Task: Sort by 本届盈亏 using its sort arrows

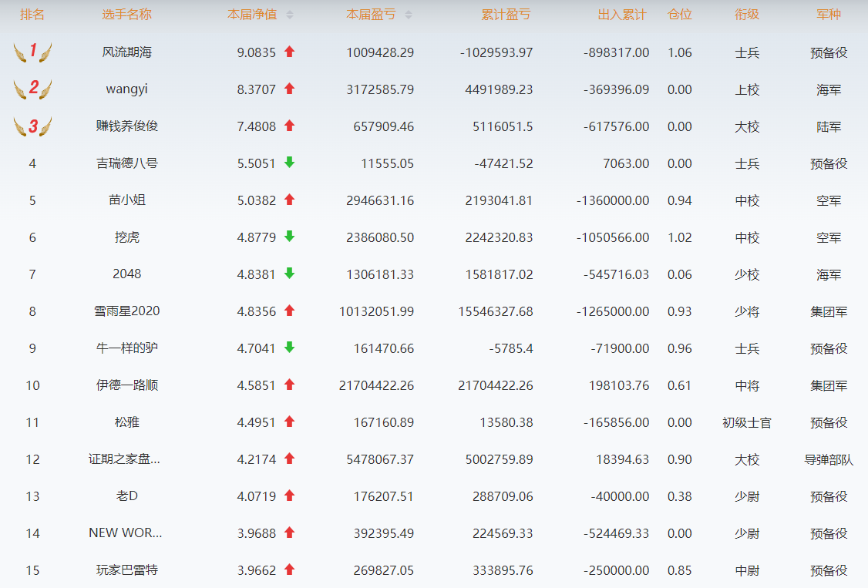Action: click(x=409, y=15)
